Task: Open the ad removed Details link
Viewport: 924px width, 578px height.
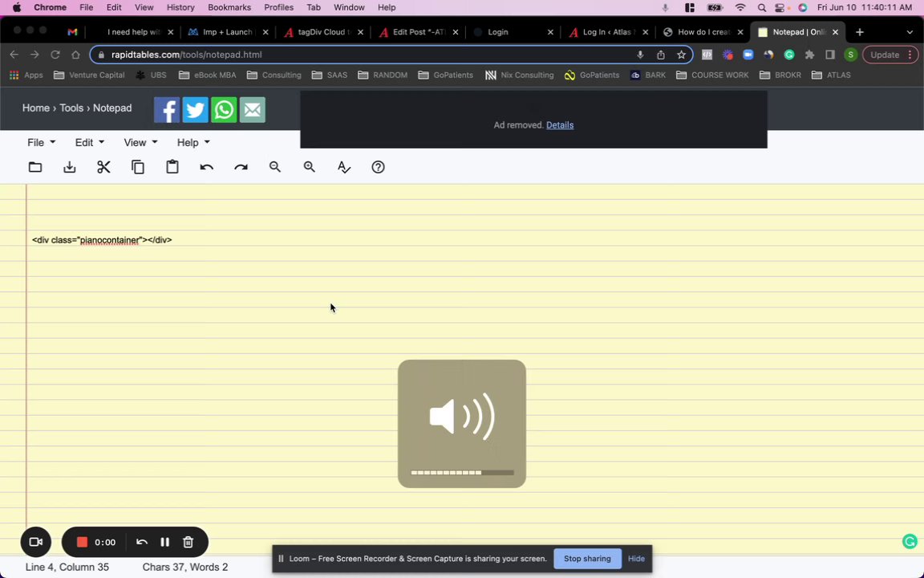Action: coord(560,125)
